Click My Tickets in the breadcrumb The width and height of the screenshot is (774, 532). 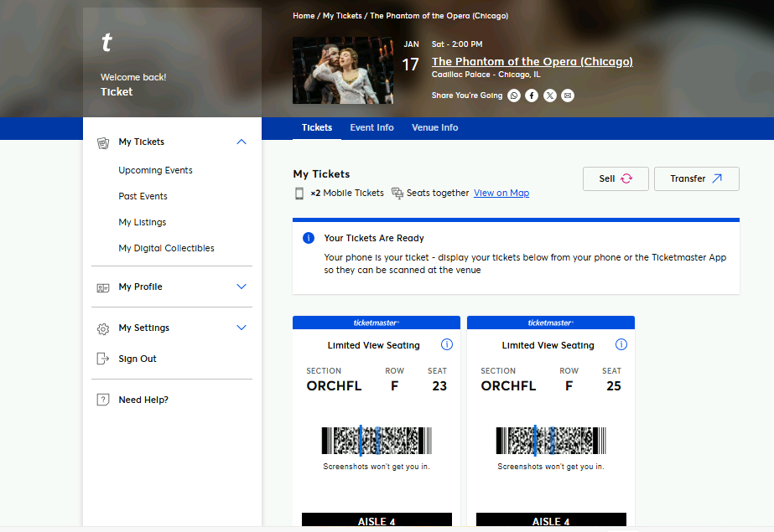[342, 16]
